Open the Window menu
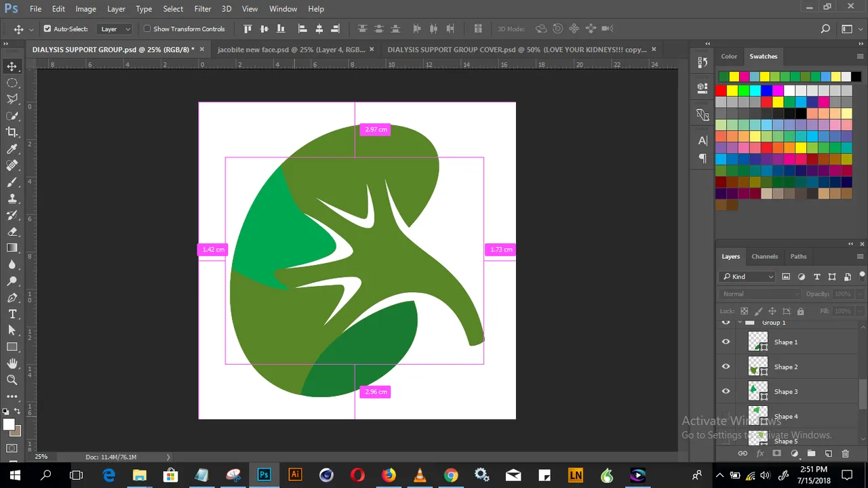The width and height of the screenshot is (868, 488). point(283,9)
